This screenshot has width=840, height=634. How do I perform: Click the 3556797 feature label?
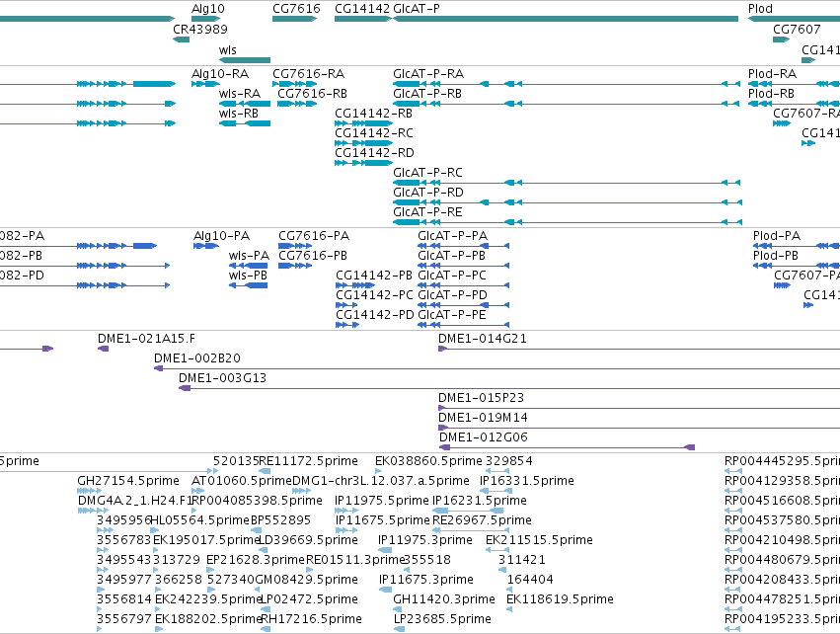tap(124, 619)
